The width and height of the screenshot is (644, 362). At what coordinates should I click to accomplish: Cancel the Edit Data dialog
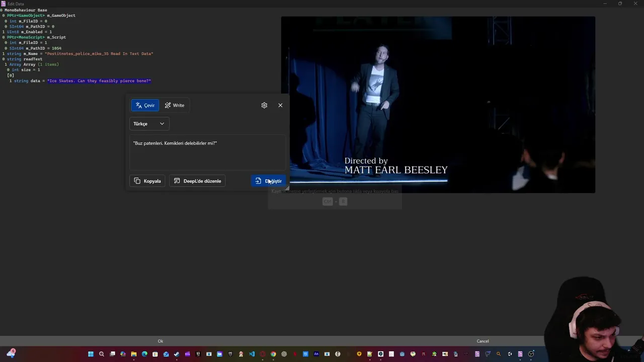(482, 341)
